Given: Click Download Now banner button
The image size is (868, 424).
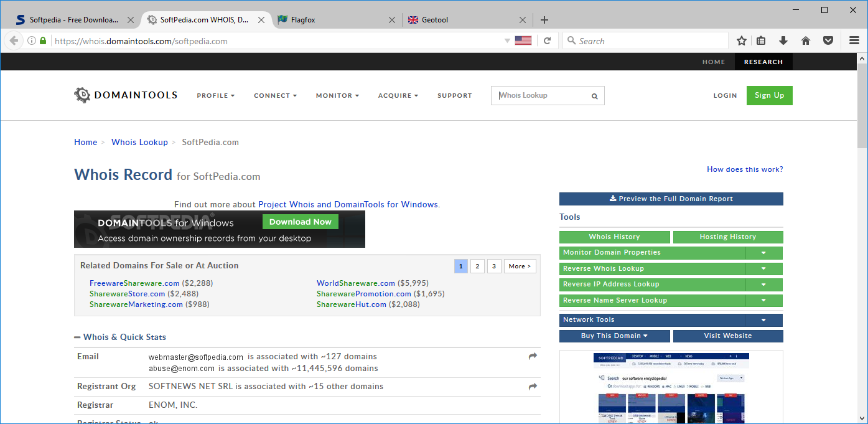Looking at the screenshot, I should pos(301,222).
